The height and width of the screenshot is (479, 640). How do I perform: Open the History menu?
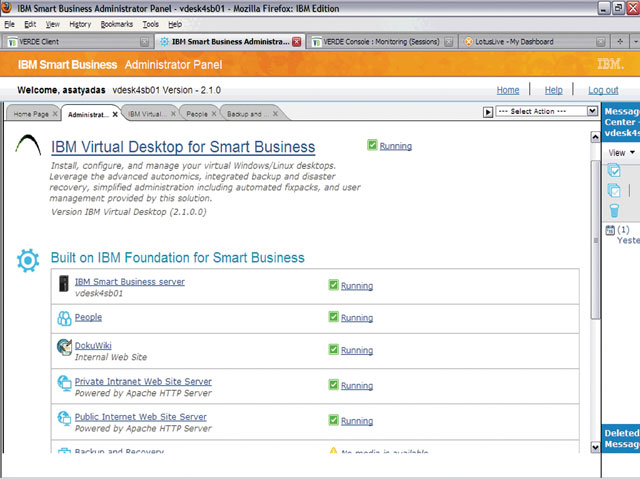point(80,24)
